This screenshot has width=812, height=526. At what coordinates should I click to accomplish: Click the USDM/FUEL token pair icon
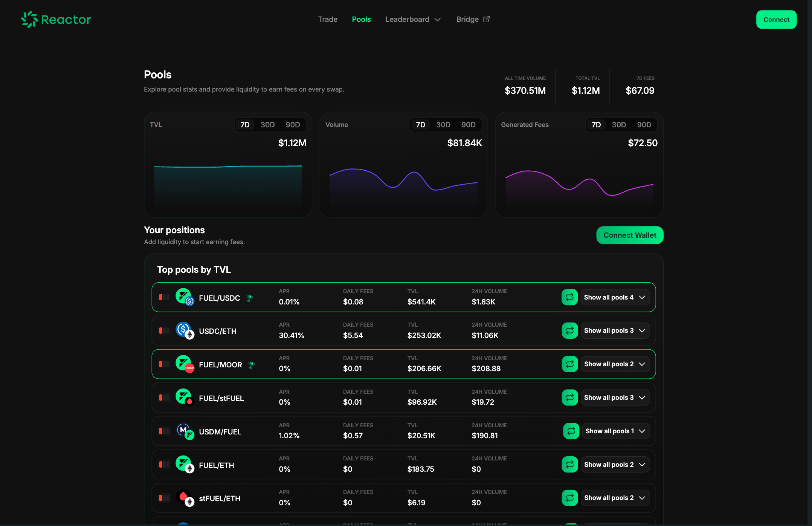tap(185, 431)
